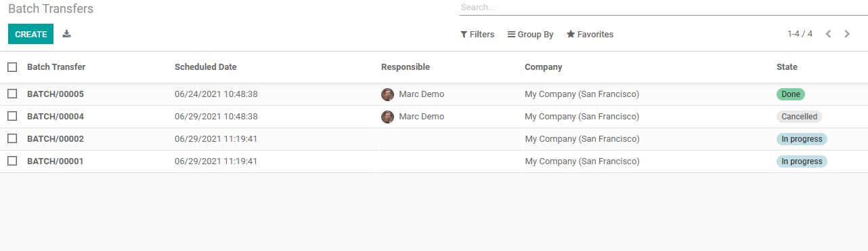Open batch transfer BATCH/00004
Screen dimensions: 868x251
[56, 117]
